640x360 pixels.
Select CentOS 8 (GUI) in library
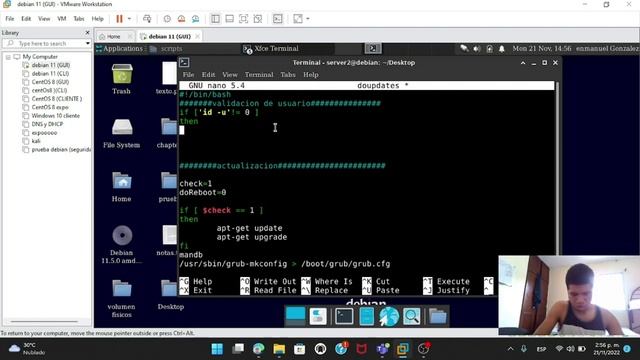[x=50, y=82]
